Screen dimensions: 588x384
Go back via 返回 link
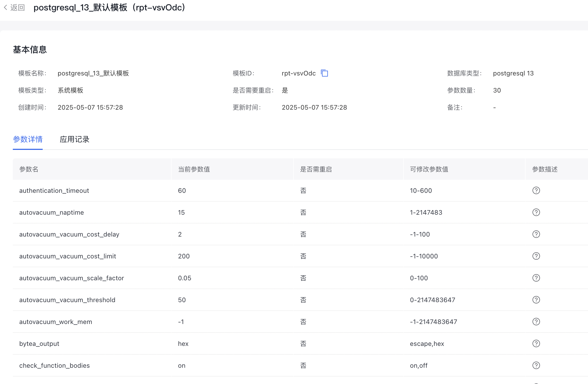click(18, 7)
